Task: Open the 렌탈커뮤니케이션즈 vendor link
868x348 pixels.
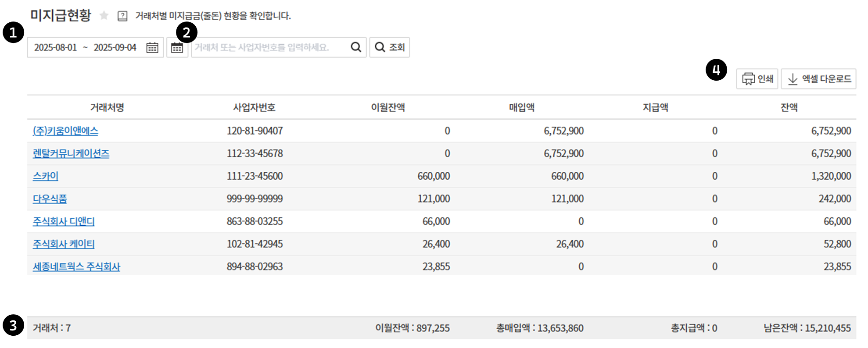Action: point(71,153)
